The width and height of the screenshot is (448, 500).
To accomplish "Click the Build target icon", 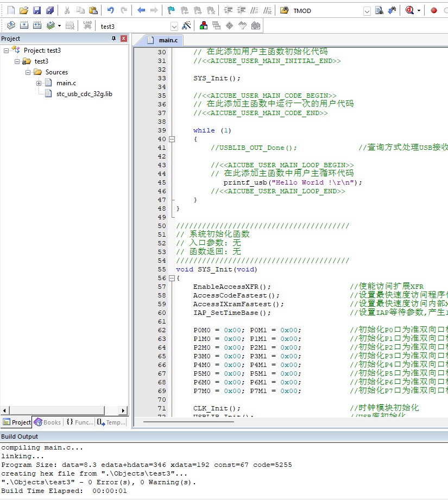I will coord(24,26).
